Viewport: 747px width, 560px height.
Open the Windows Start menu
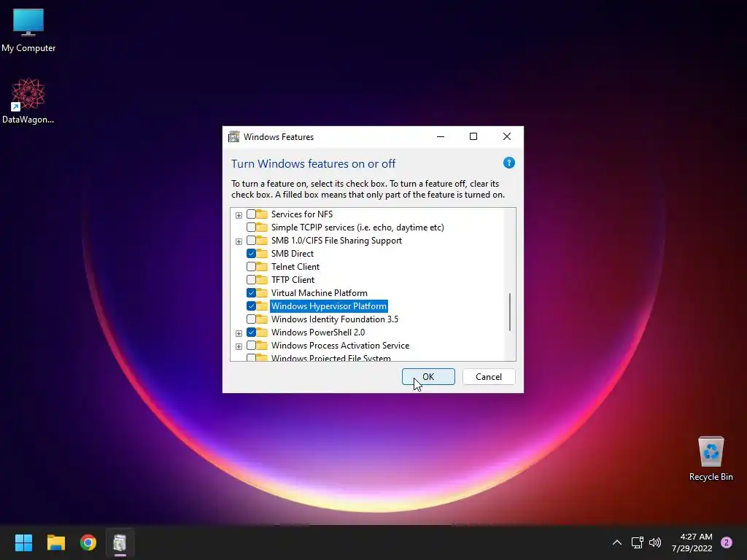coord(23,542)
